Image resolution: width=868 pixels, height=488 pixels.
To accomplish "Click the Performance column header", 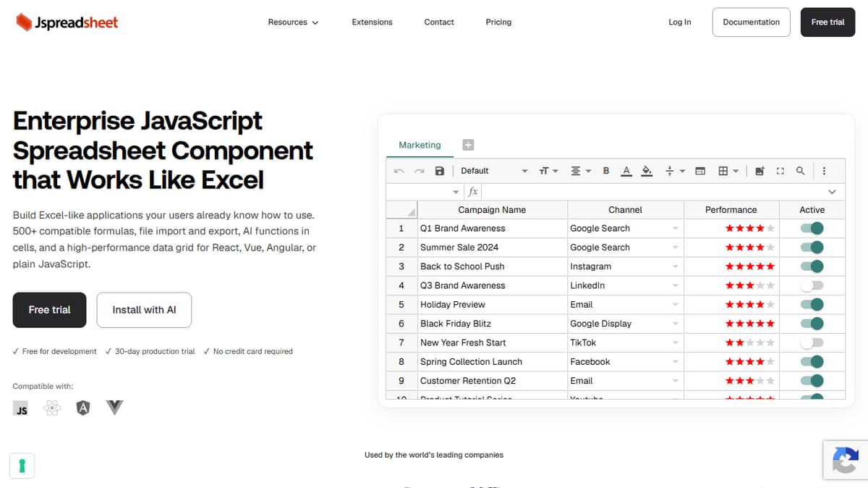I will [731, 210].
